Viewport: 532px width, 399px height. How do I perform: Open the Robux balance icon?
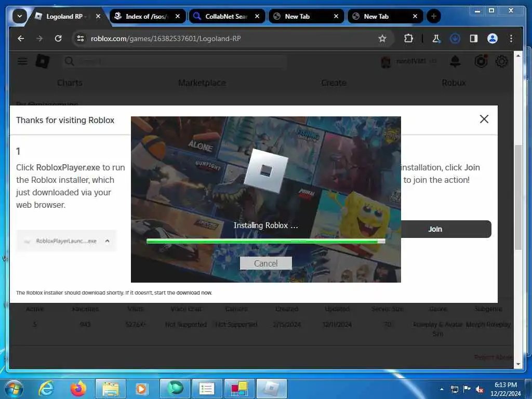(481, 61)
